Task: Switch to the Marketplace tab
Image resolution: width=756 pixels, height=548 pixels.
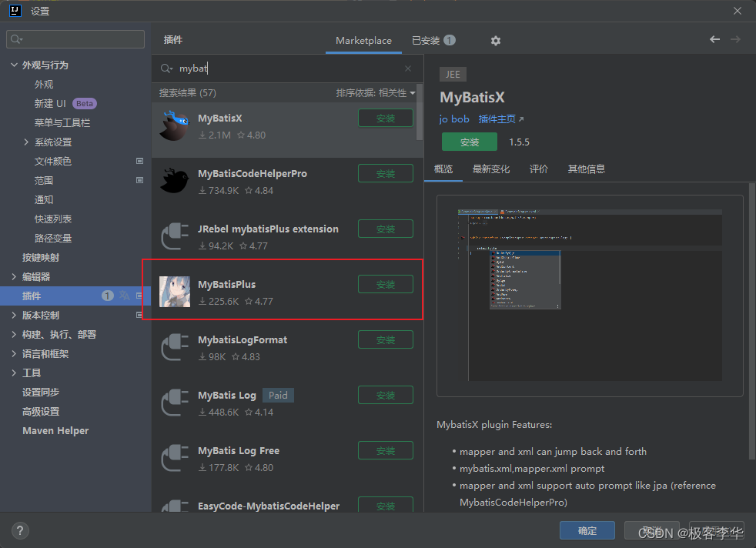Action: pos(363,41)
